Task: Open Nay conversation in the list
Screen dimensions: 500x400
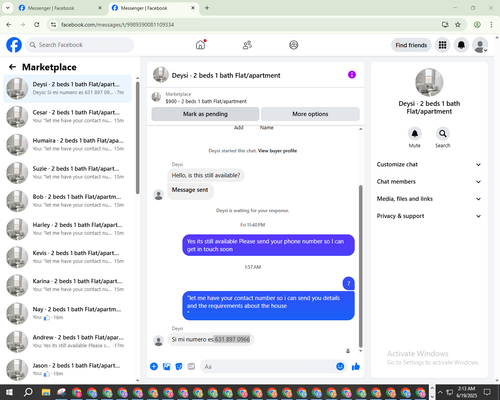Action: tap(68, 313)
